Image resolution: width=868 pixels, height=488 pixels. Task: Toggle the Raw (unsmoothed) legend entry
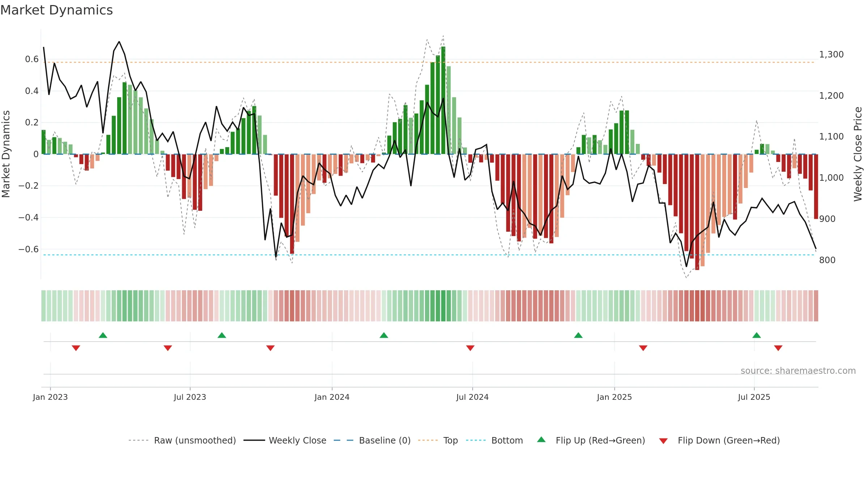pyautogui.click(x=182, y=440)
